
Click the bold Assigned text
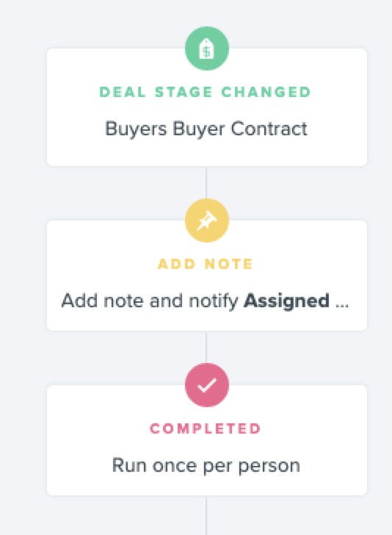click(x=286, y=301)
